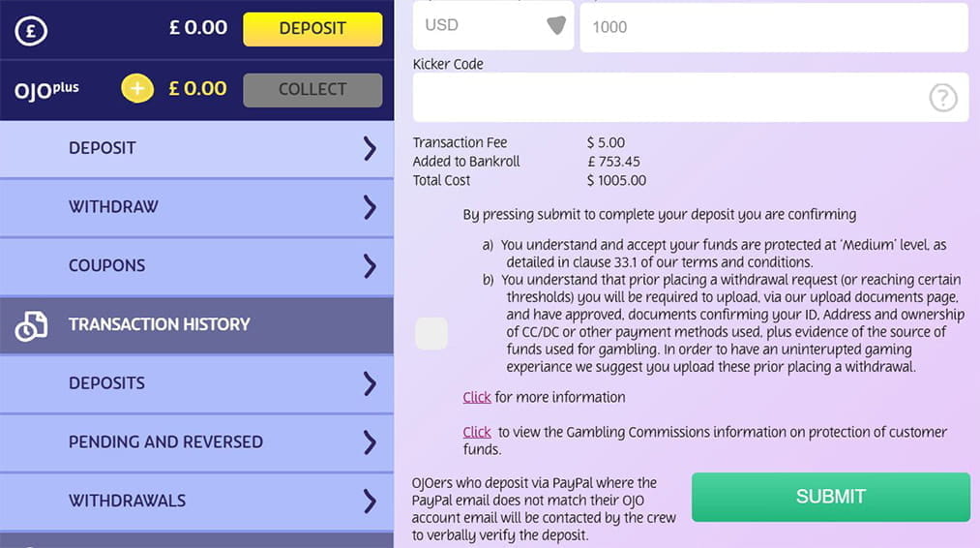980x548 pixels.
Task: Click the green SUBMIT button
Action: click(831, 497)
